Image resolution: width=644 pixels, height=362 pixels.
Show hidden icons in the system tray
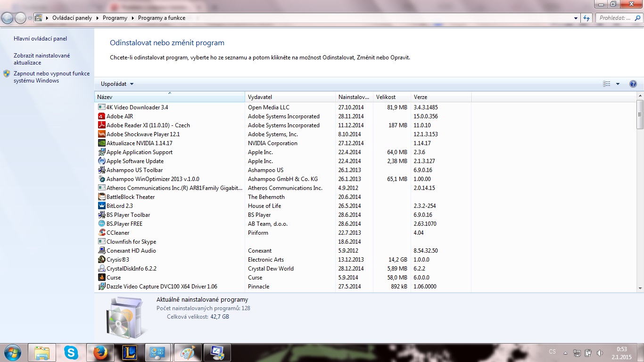[x=565, y=353]
